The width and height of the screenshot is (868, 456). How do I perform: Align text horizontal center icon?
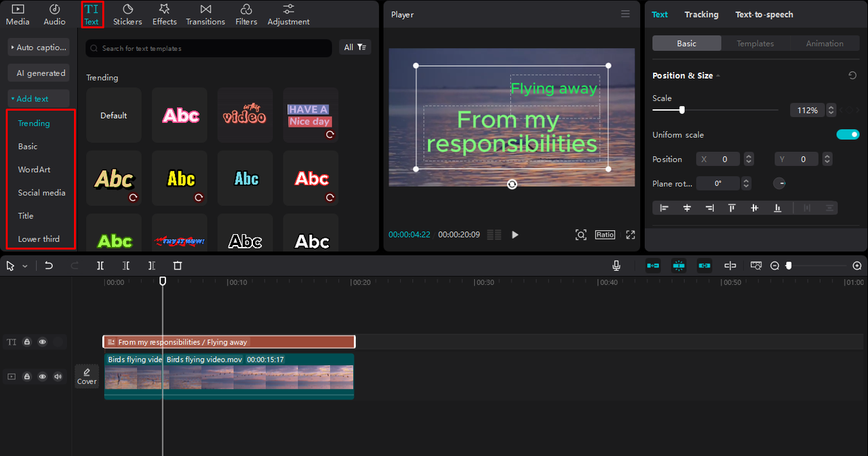click(x=687, y=208)
